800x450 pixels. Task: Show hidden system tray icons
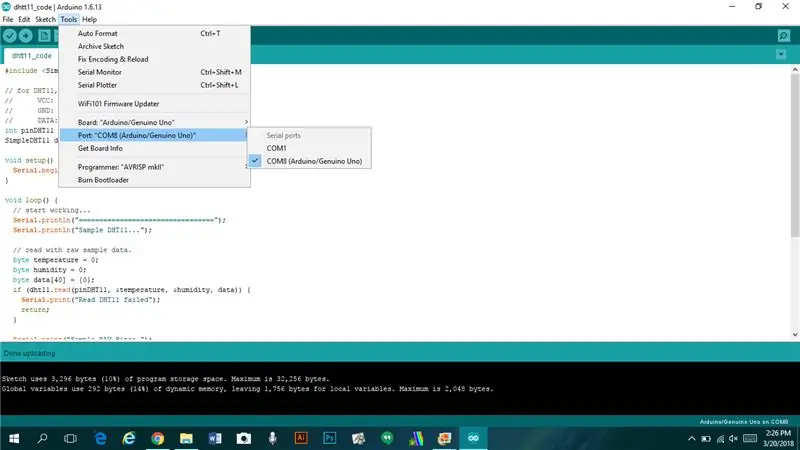691,438
